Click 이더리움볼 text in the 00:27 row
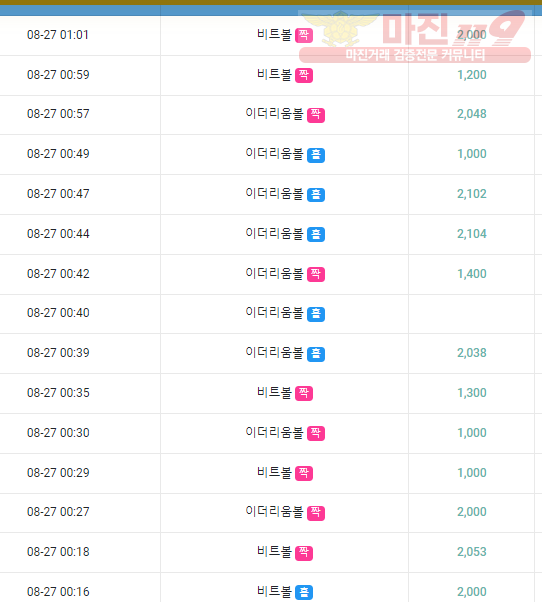Screen dimensions: 542x602 (x=274, y=512)
